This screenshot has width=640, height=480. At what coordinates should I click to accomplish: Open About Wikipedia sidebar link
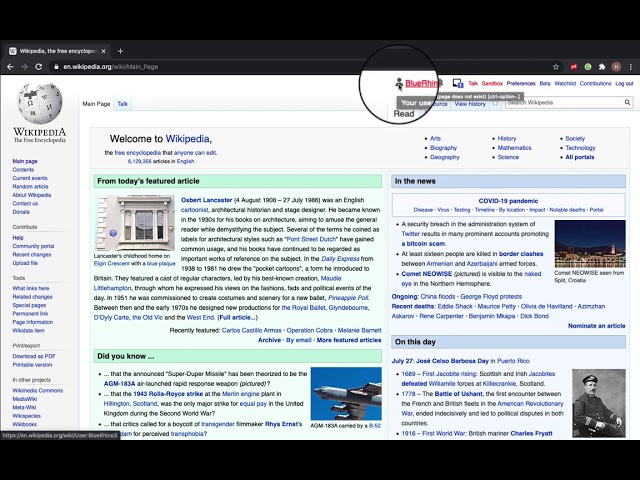[x=32, y=195]
